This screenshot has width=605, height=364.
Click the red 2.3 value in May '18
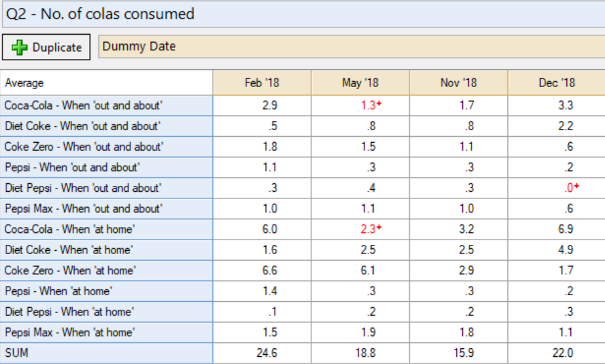[368, 229]
